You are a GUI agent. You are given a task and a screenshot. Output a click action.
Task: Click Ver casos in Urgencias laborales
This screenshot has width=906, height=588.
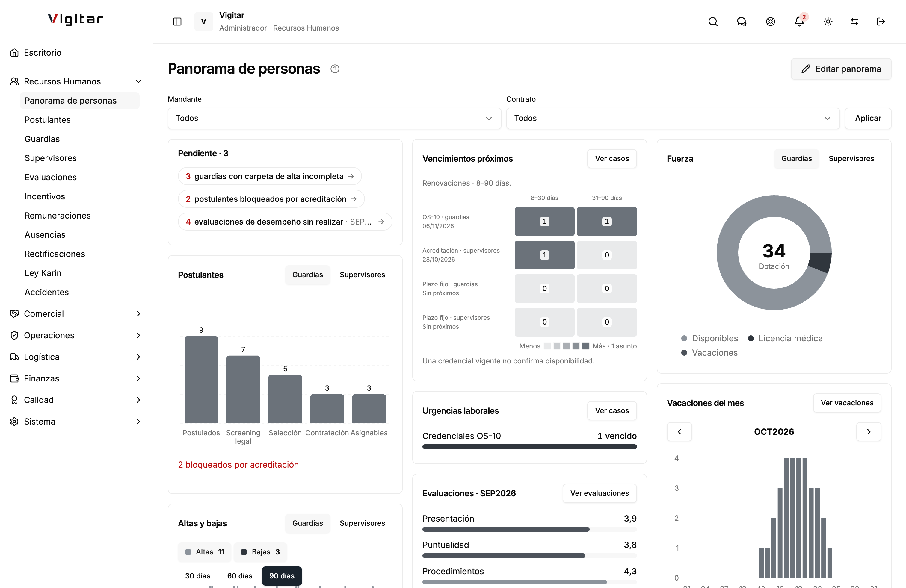[612, 411]
